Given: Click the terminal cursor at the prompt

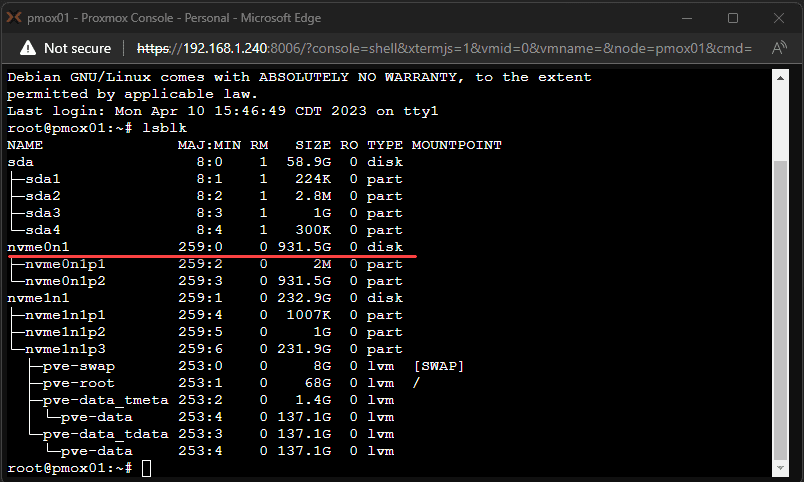Looking at the screenshot, I should click(x=147, y=468).
